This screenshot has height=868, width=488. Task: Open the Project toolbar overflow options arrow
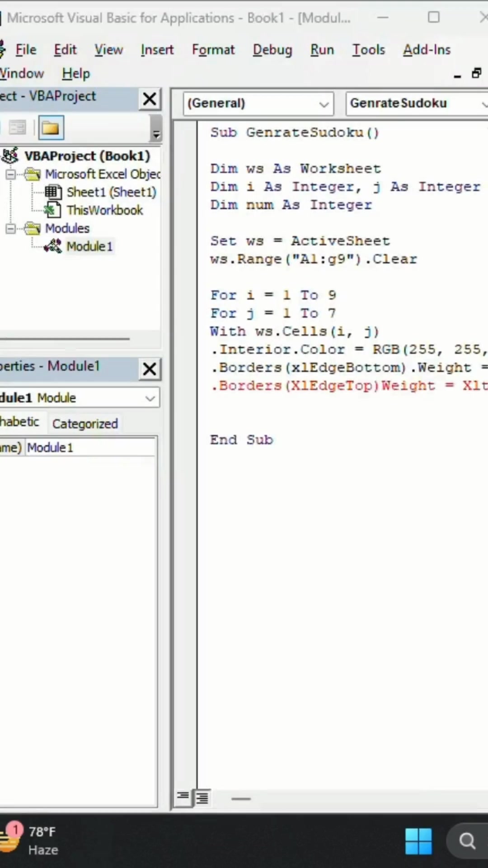(156, 129)
